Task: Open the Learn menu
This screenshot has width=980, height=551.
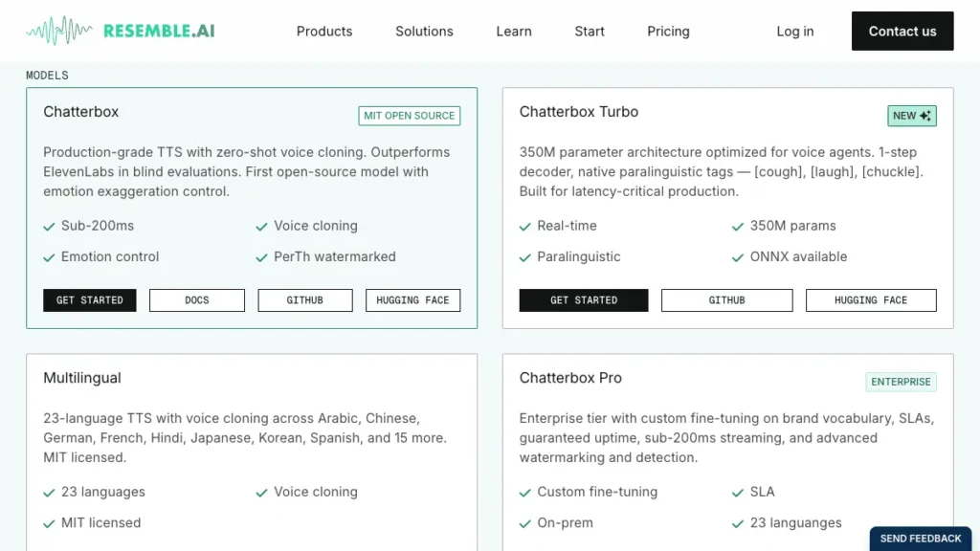Action: tap(514, 32)
